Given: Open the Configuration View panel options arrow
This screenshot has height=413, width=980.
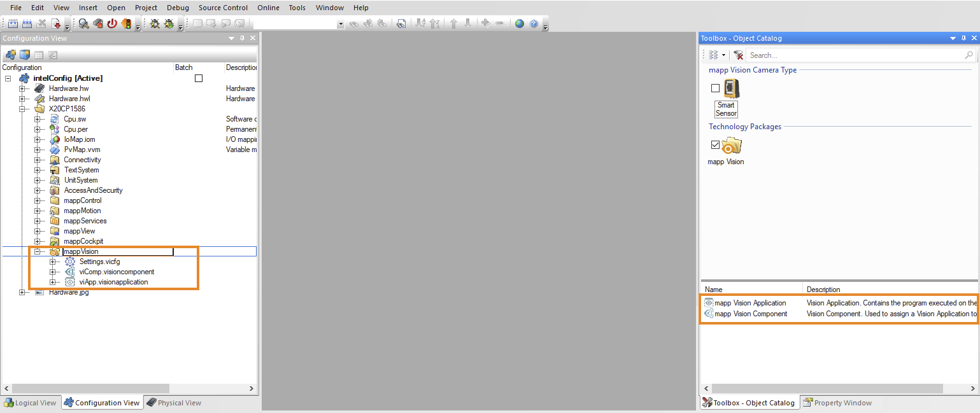Looking at the screenshot, I should [231, 38].
